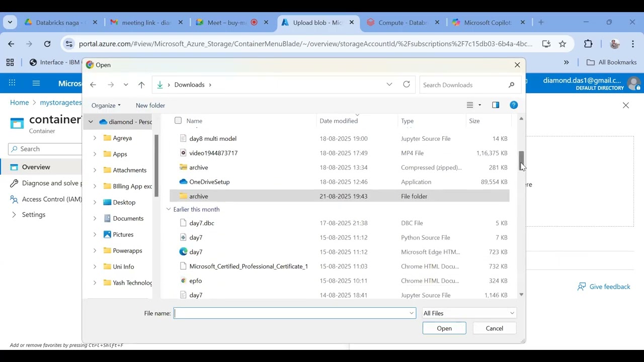This screenshot has width=644, height=362.
Task: Open the view options dropdown arrow
Action: click(479, 105)
